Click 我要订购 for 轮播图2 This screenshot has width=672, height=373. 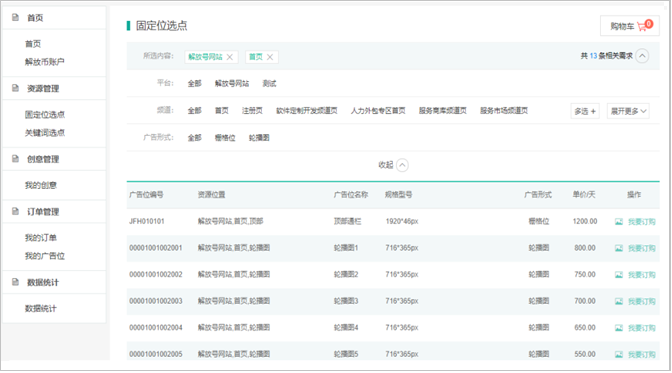click(642, 275)
